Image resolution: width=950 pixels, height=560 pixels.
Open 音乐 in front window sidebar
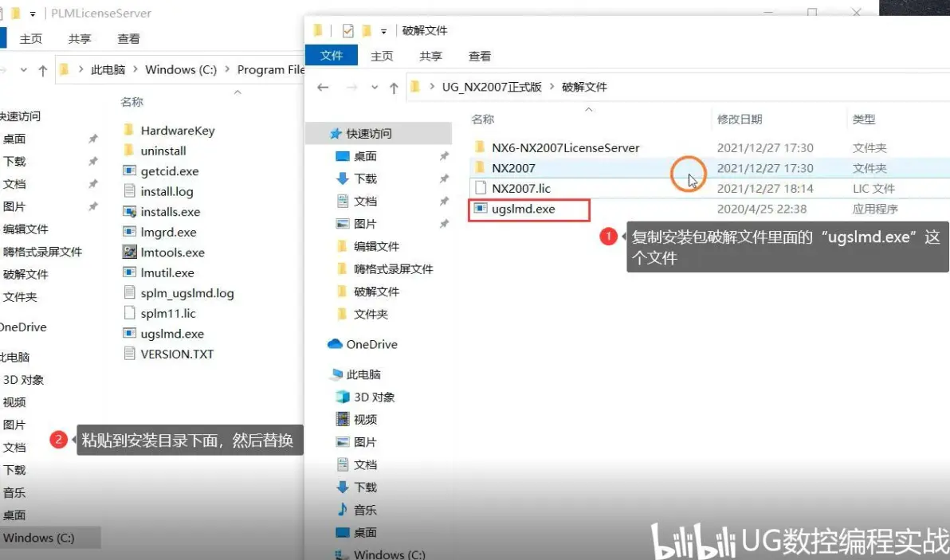365,511
